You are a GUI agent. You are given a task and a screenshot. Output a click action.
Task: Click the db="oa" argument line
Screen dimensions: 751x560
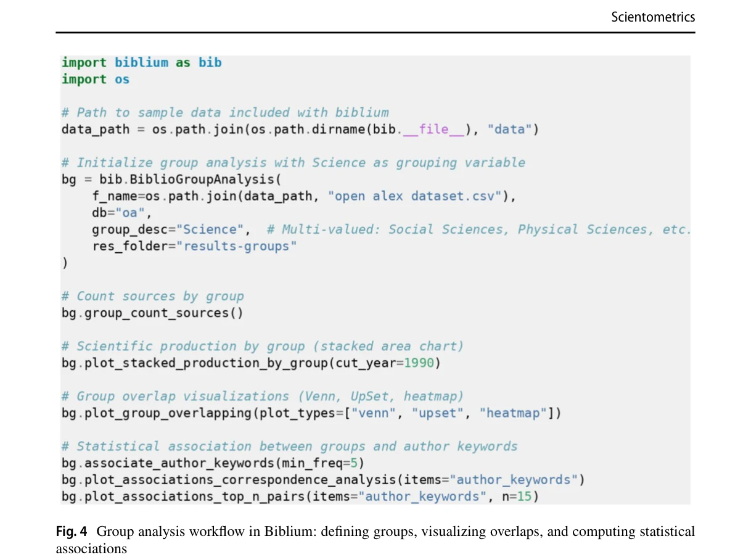pos(122,213)
